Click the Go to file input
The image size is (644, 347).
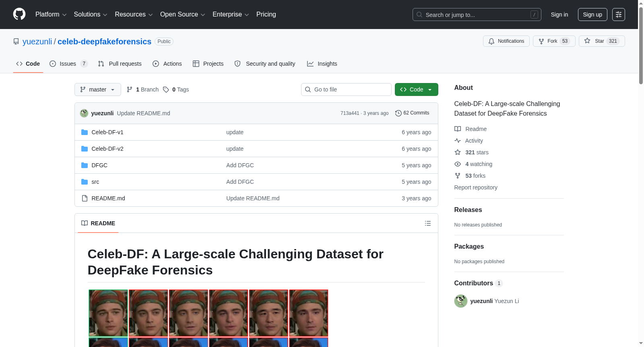pos(346,89)
